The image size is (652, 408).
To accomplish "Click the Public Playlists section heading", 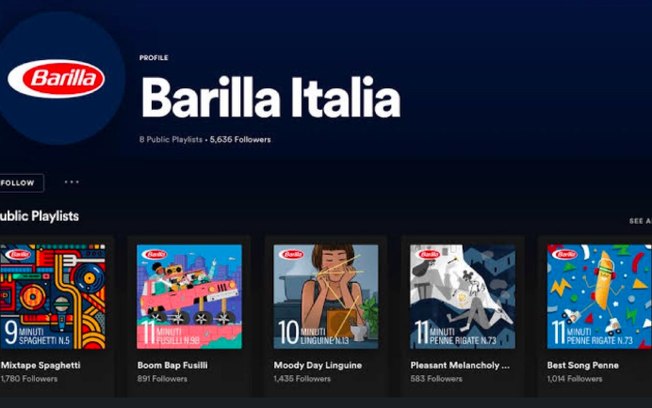I will click(39, 216).
